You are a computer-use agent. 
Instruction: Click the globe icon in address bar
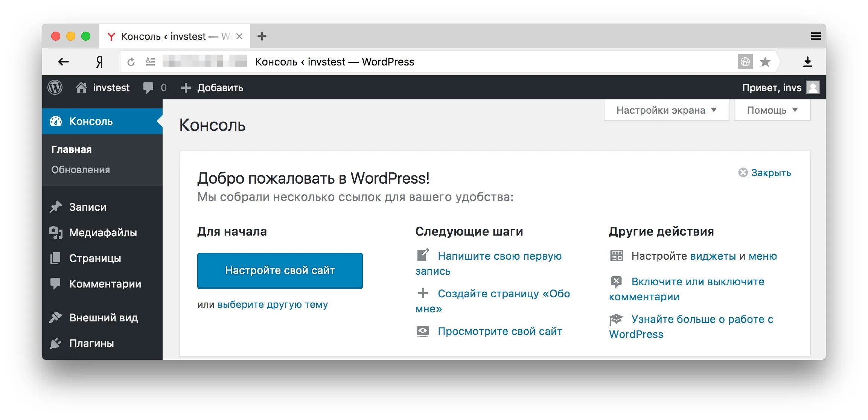click(x=745, y=62)
